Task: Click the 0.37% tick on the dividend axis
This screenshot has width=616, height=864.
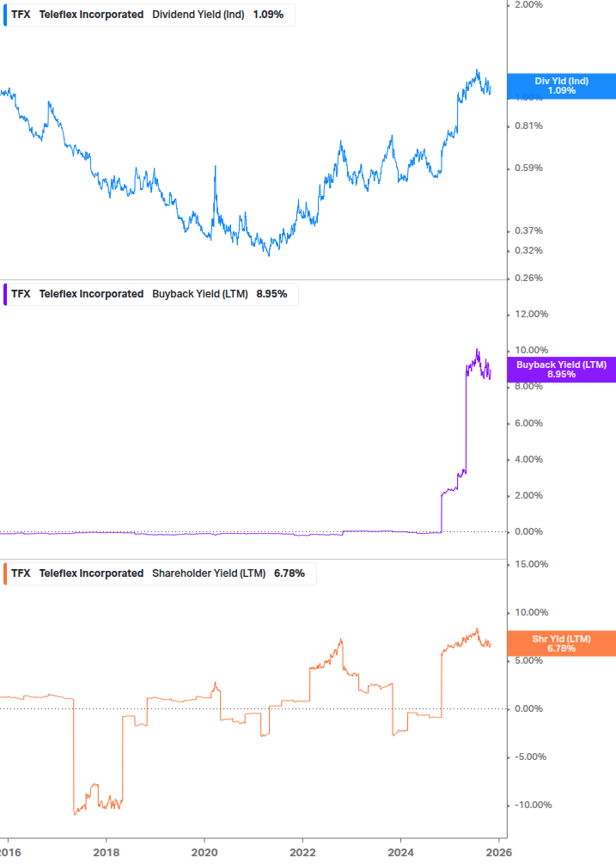Action: (528, 231)
